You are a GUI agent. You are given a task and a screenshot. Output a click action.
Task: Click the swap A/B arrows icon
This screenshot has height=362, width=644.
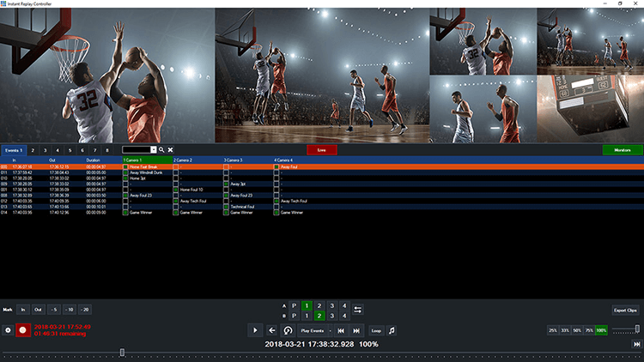(x=358, y=310)
